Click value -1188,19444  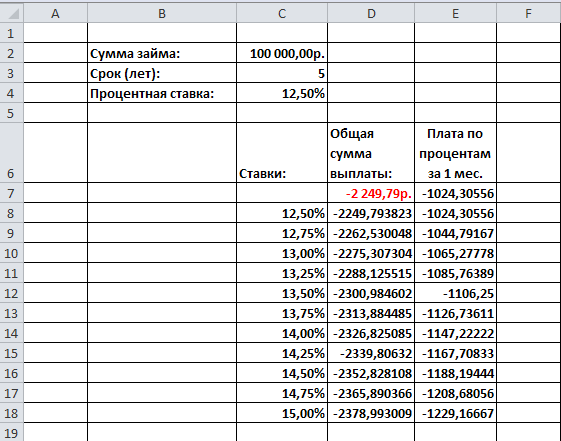pos(455,373)
